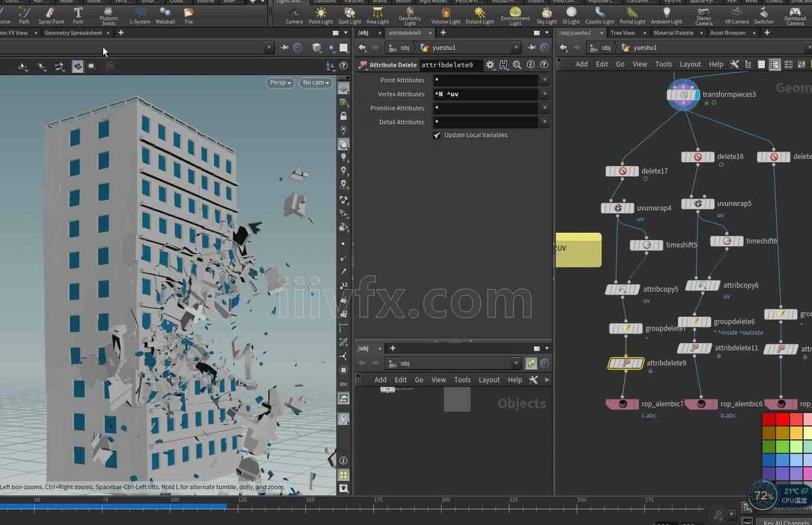Image resolution: width=812 pixels, height=525 pixels.
Task: Toggle the bypass flag on attribdelete9
Action: point(613,364)
